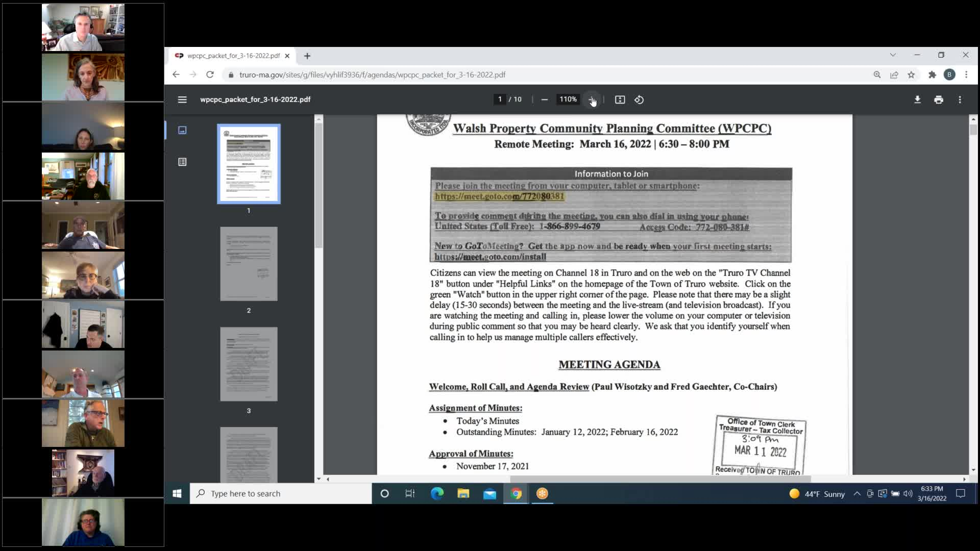
Task: Open a new browser tab
Action: (307, 56)
